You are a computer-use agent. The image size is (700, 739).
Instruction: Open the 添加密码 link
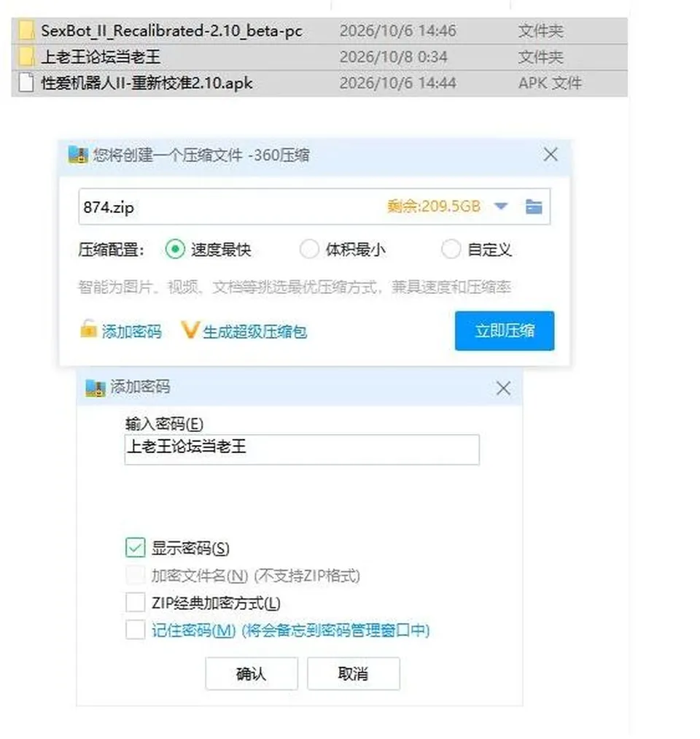tap(131, 331)
